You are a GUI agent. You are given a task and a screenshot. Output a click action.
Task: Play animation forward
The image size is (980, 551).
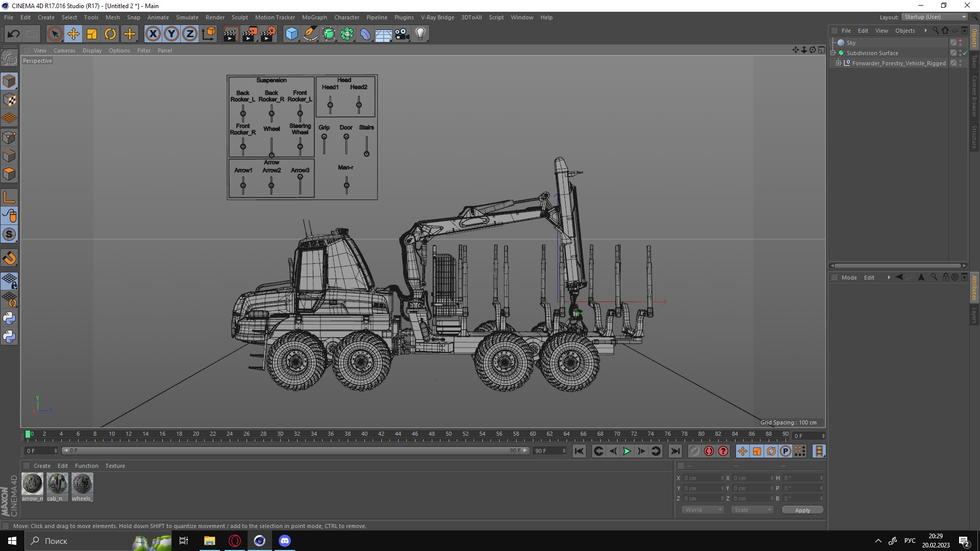coord(627,451)
